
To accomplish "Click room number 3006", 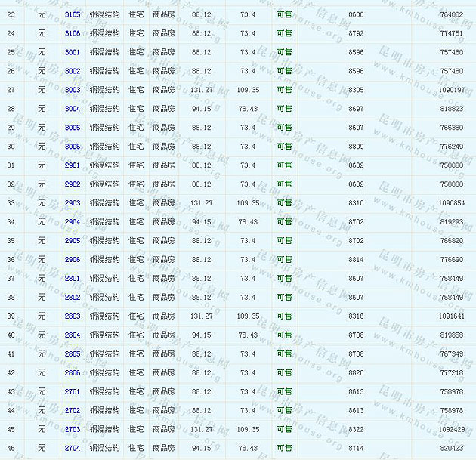I will pos(73,147).
